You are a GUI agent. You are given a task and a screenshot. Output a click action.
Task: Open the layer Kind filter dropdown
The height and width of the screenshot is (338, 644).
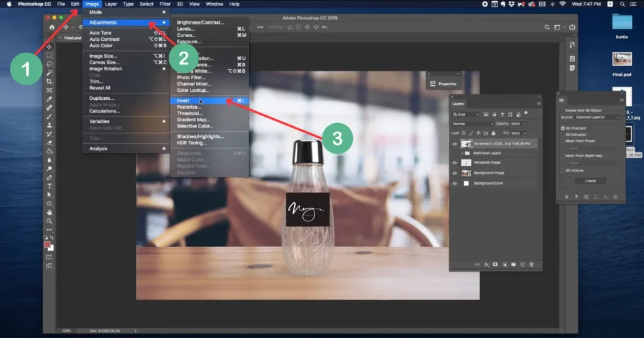466,114
